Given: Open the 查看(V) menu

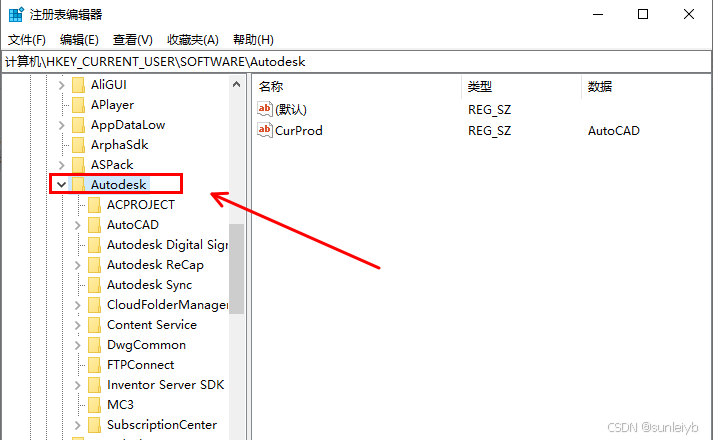Looking at the screenshot, I should click(132, 40).
